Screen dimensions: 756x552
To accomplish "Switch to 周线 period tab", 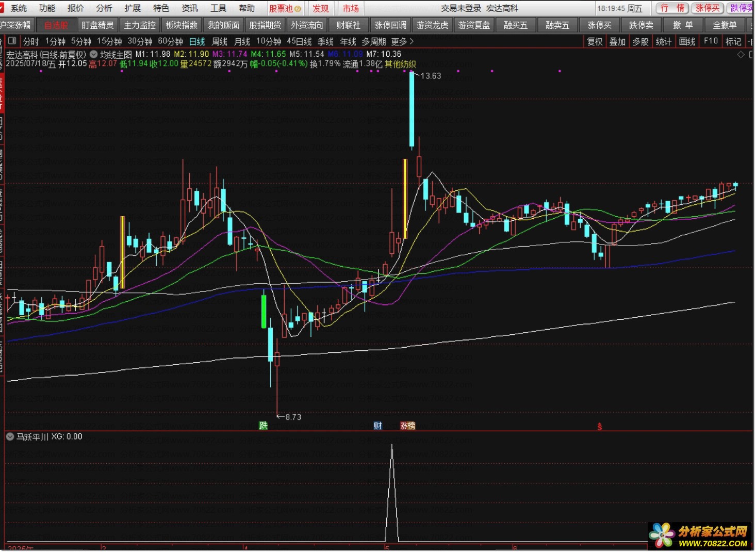I will point(220,41).
